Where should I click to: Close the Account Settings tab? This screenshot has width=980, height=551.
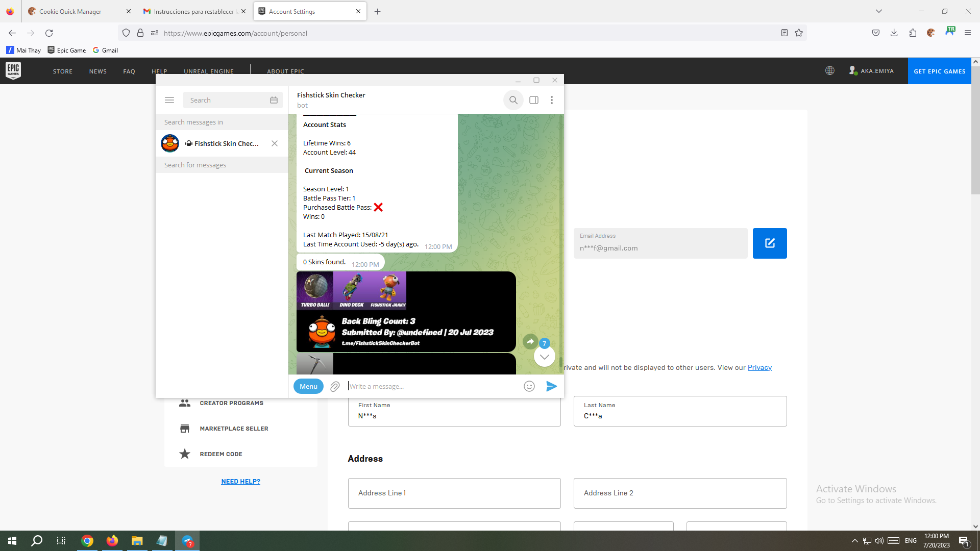[358, 11]
